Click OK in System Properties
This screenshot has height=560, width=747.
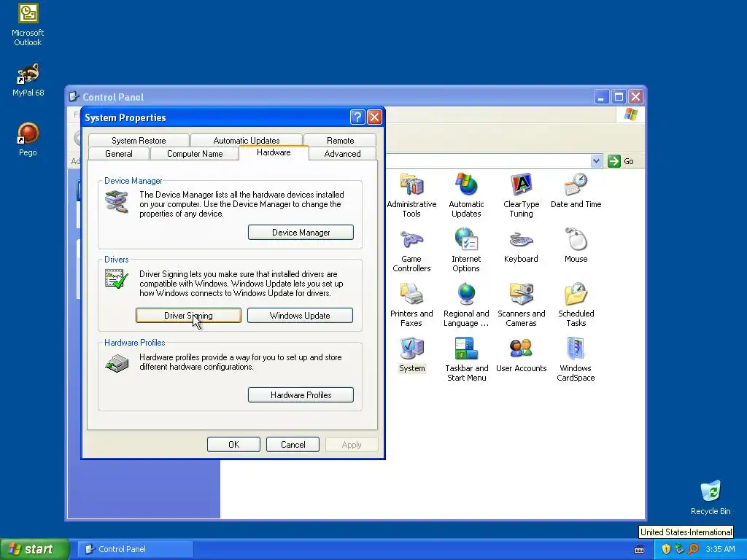click(233, 444)
